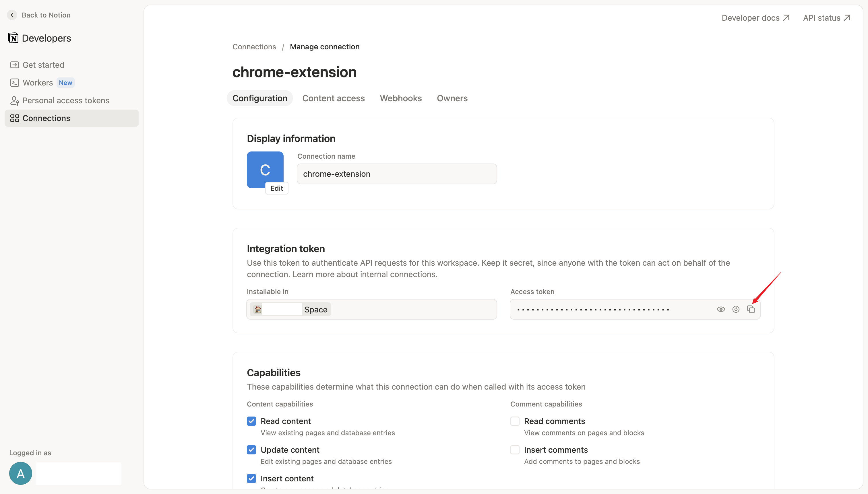Image resolution: width=868 pixels, height=494 pixels.
Task: Open the Developer docs link
Action: pyautogui.click(x=755, y=18)
